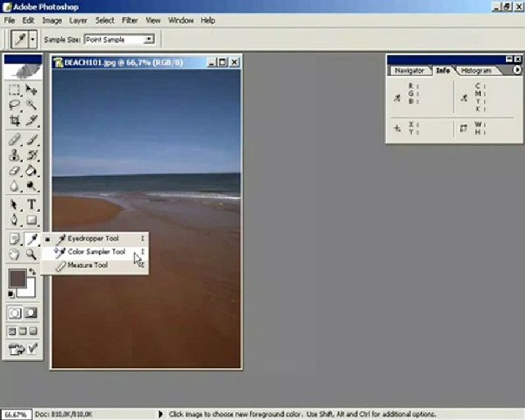The height and width of the screenshot is (420, 525).
Task: Click the Doc size readout in status bar
Action: pyautogui.click(x=63, y=414)
